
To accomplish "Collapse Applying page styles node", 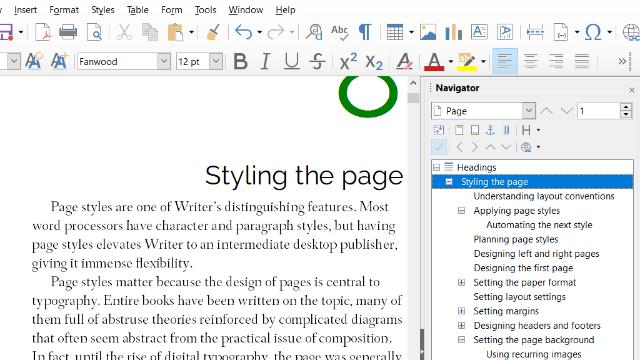I will pos(461,211).
